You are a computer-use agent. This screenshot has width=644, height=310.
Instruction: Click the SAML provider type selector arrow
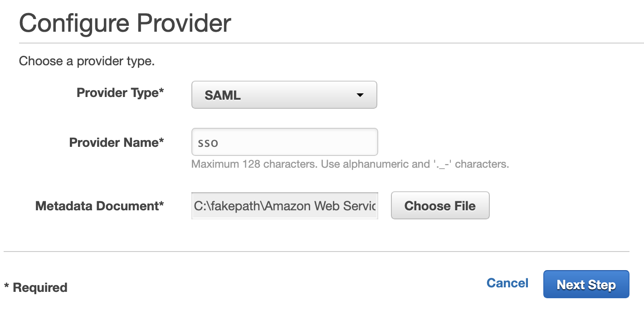coord(360,95)
